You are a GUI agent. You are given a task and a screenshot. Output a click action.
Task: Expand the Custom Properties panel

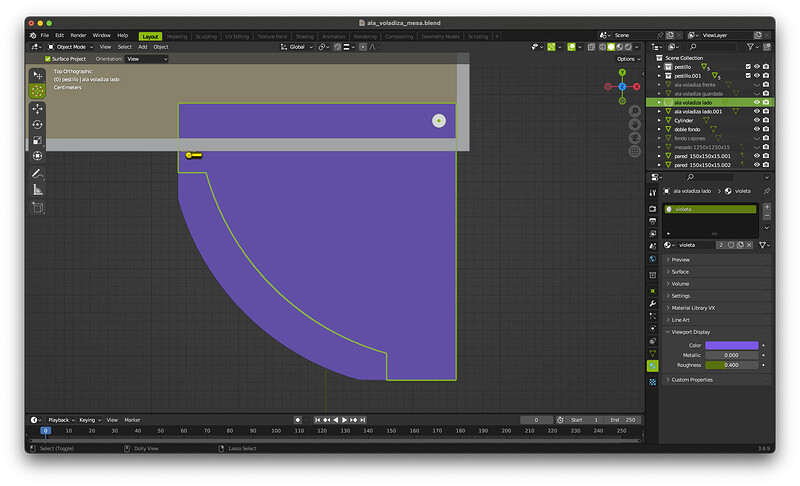tap(716, 380)
